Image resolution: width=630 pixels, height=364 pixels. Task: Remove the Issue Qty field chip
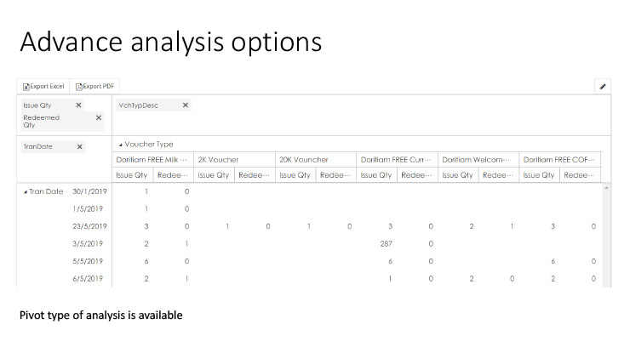click(x=79, y=105)
